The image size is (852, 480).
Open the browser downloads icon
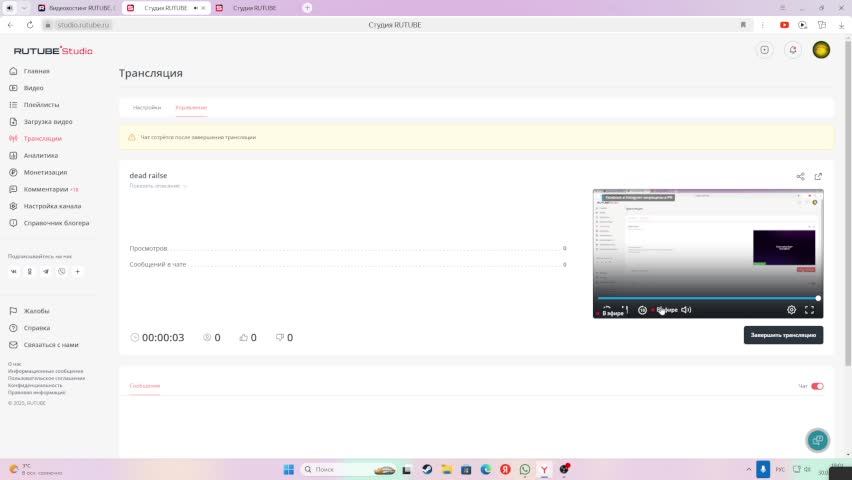pyautogui.click(x=841, y=25)
